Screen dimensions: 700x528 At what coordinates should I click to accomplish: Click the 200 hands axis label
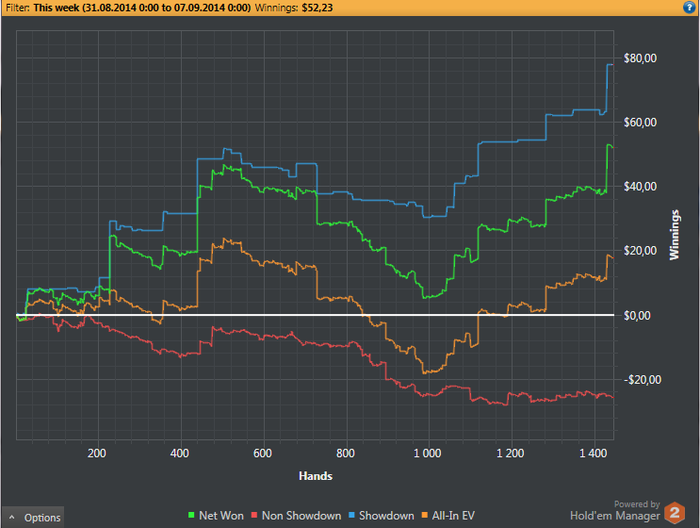[97, 453]
